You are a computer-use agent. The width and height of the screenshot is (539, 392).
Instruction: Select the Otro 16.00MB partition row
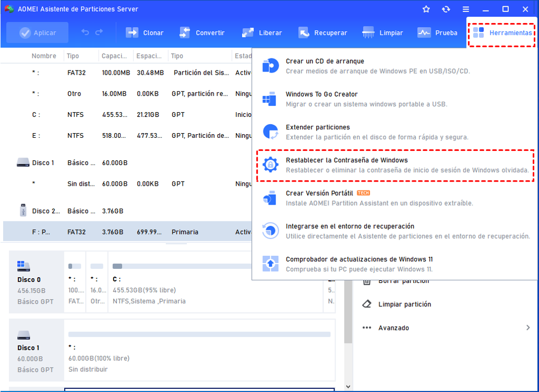(127, 93)
